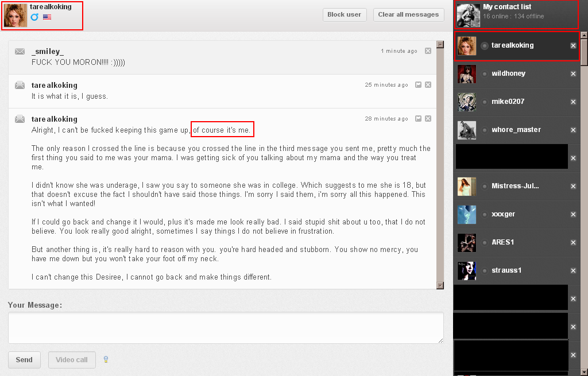This screenshot has height=376, width=588.
Task: Remove wildhoney from contacts
Action: pos(573,74)
